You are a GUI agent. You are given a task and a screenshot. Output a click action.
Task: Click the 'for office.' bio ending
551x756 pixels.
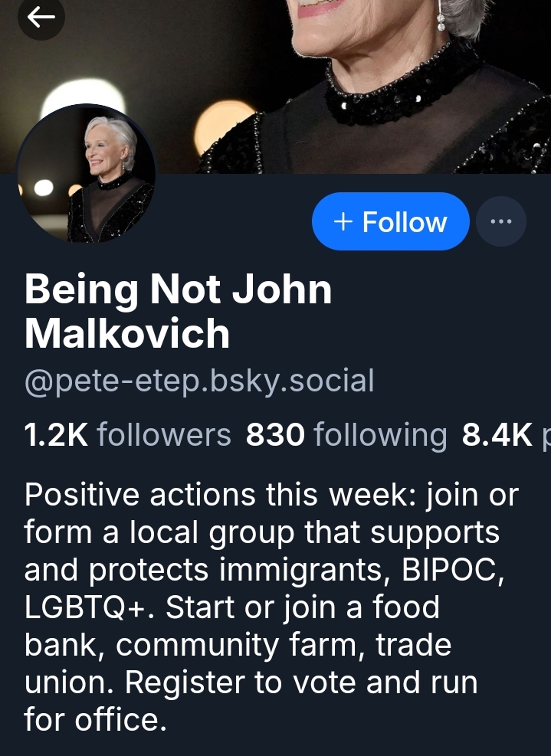(96, 720)
